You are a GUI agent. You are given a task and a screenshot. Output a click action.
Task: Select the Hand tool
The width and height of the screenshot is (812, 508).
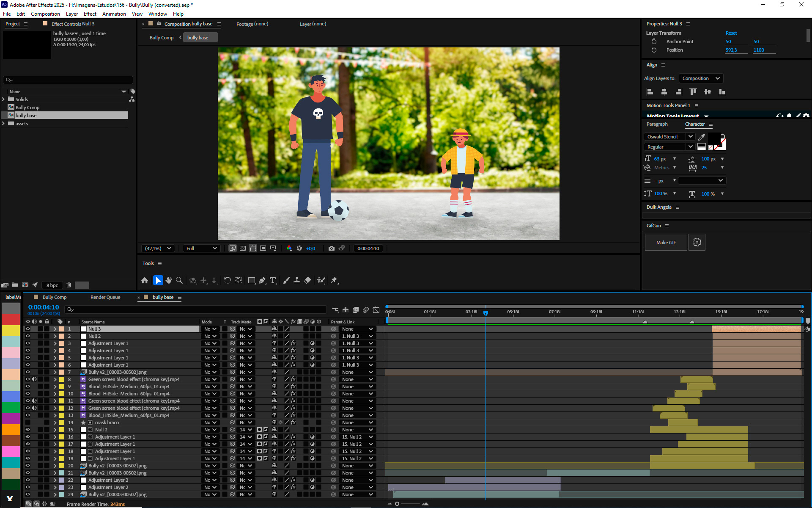[x=169, y=280]
